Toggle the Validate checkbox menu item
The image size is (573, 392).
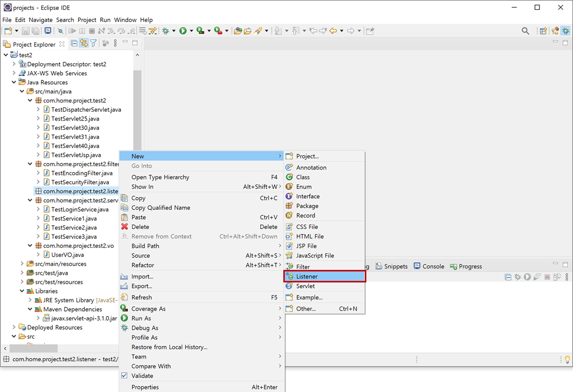click(125, 375)
